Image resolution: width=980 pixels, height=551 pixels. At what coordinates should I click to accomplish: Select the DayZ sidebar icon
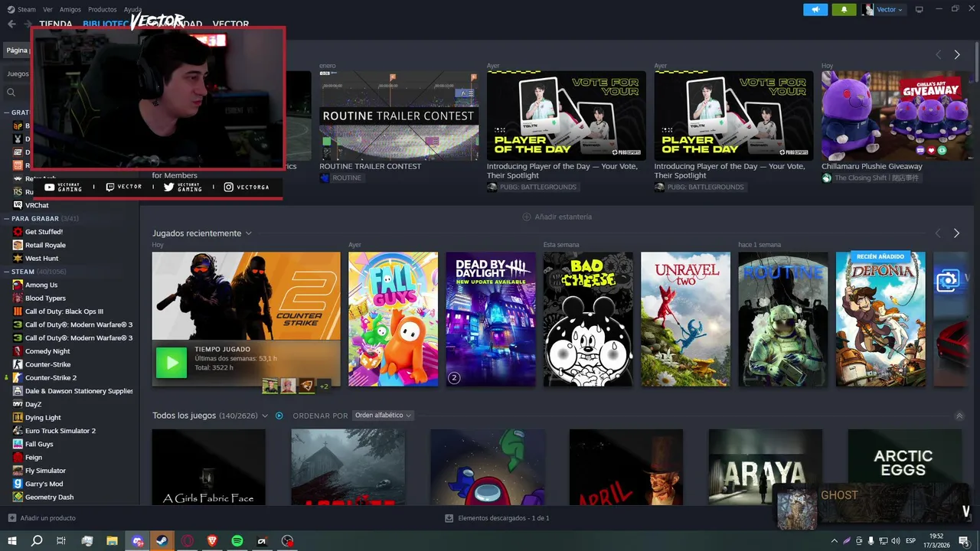pos(18,404)
